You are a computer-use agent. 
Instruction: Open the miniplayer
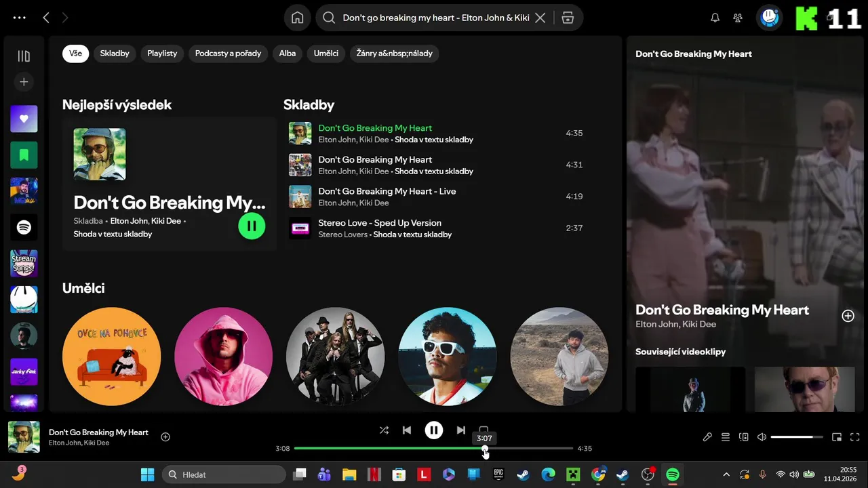(x=837, y=437)
